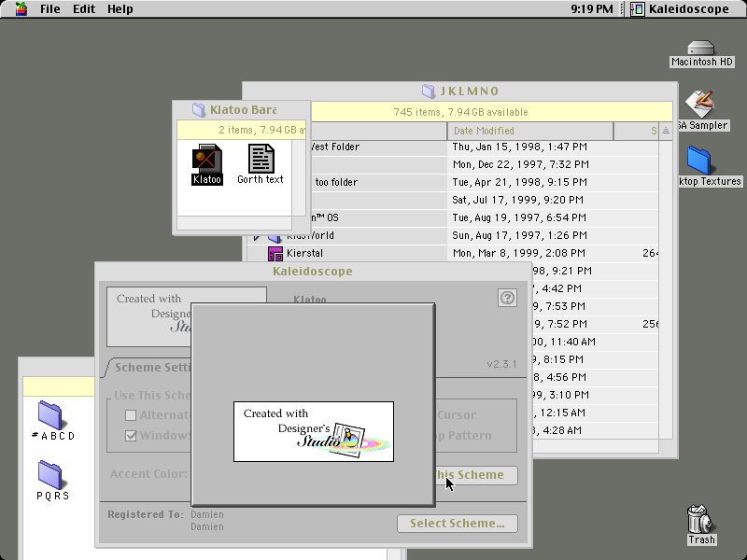Screen dimensions: 747x560
Task: Click the too folder row name
Action: [x=336, y=182]
